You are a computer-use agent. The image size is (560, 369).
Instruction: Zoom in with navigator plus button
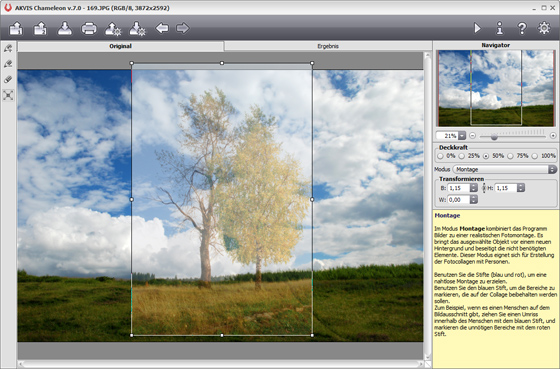[553, 136]
